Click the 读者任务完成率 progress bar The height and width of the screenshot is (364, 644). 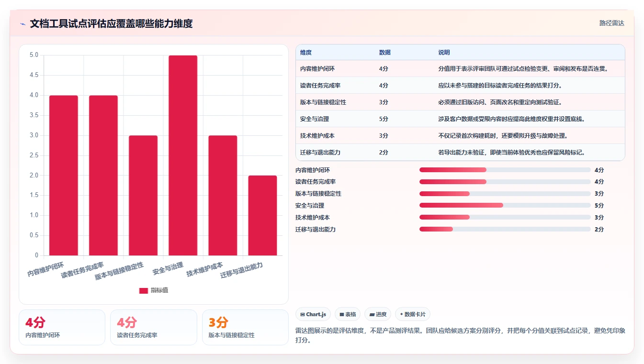(505, 182)
